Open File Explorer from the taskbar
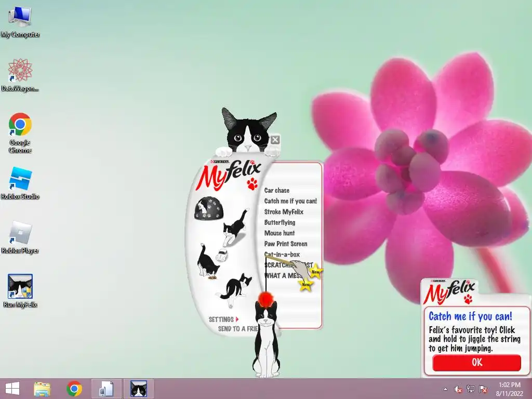Image resolution: width=532 pixels, height=399 pixels. pyautogui.click(x=42, y=389)
